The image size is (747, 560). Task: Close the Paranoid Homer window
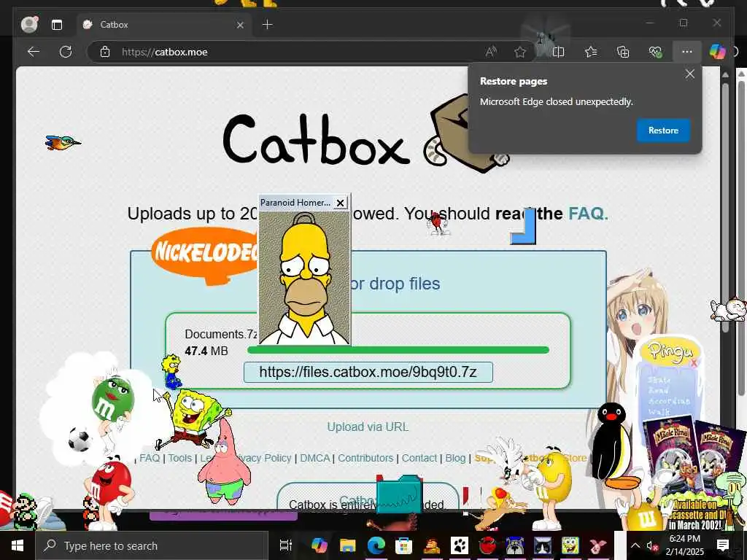tap(340, 203)
